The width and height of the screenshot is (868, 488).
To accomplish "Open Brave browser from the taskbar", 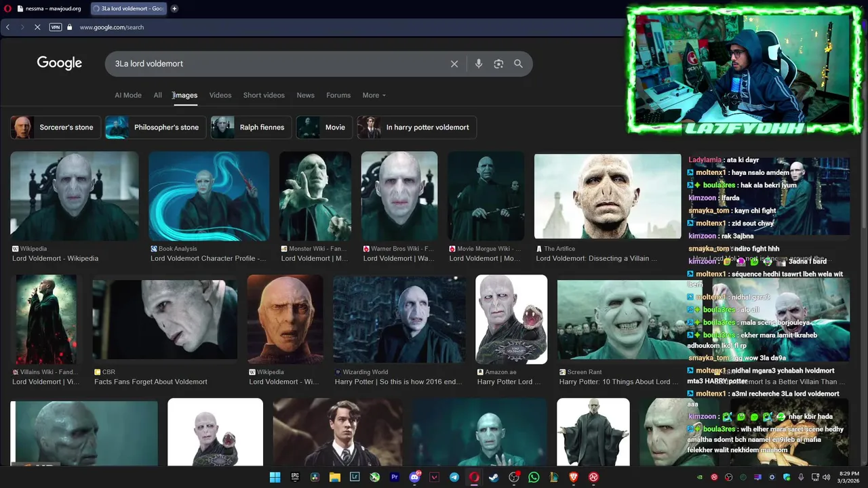I will 574,477.
